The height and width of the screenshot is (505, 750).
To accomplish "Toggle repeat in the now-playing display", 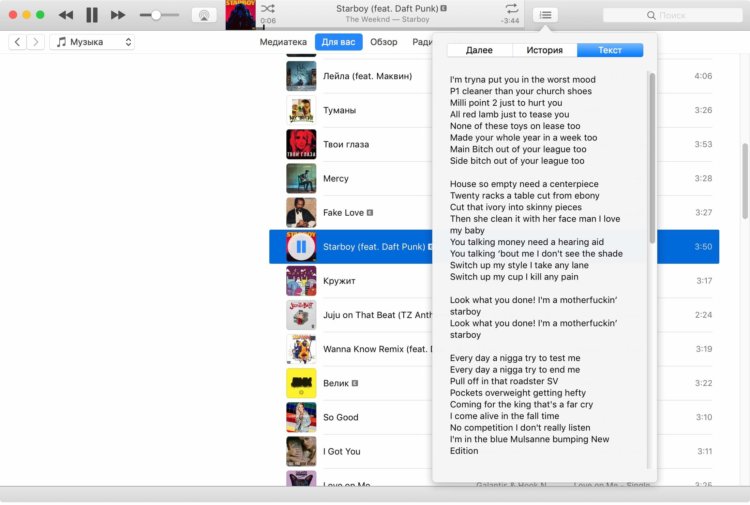I will pos(511,8).
